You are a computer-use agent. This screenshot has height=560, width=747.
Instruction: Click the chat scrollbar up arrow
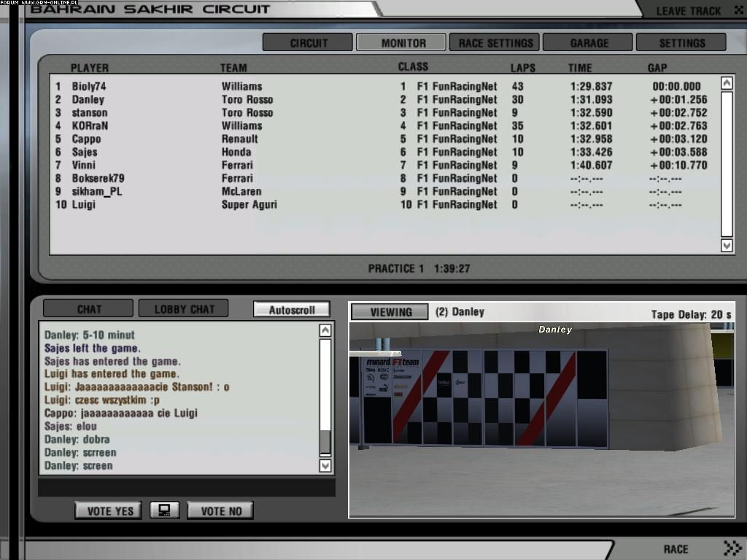pyautogui.click(x=325, y=330)
